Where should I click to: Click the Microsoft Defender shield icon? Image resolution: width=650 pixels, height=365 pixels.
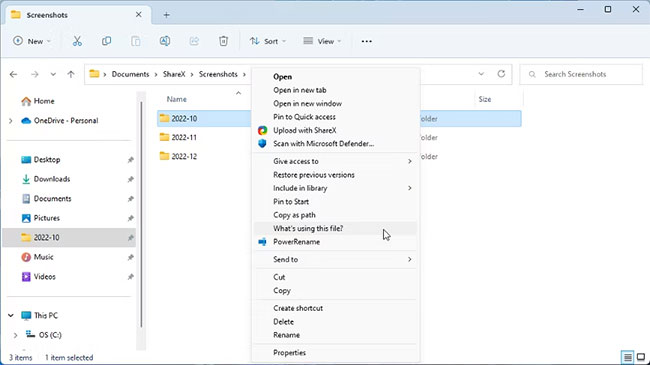point(262,144)
